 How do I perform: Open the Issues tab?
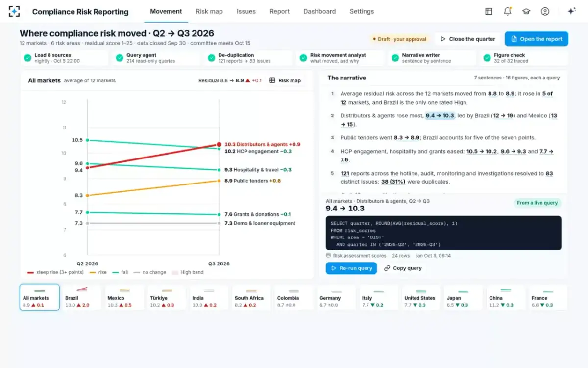click(x=246, y=11)
